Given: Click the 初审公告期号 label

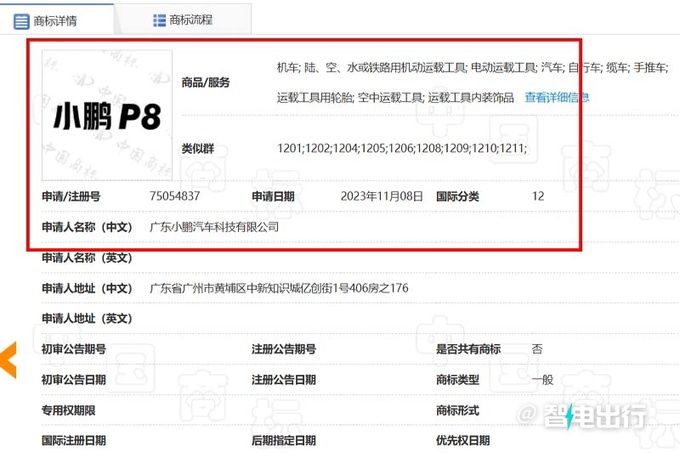Looking at the screenshot, I should [x=74, y=349].
